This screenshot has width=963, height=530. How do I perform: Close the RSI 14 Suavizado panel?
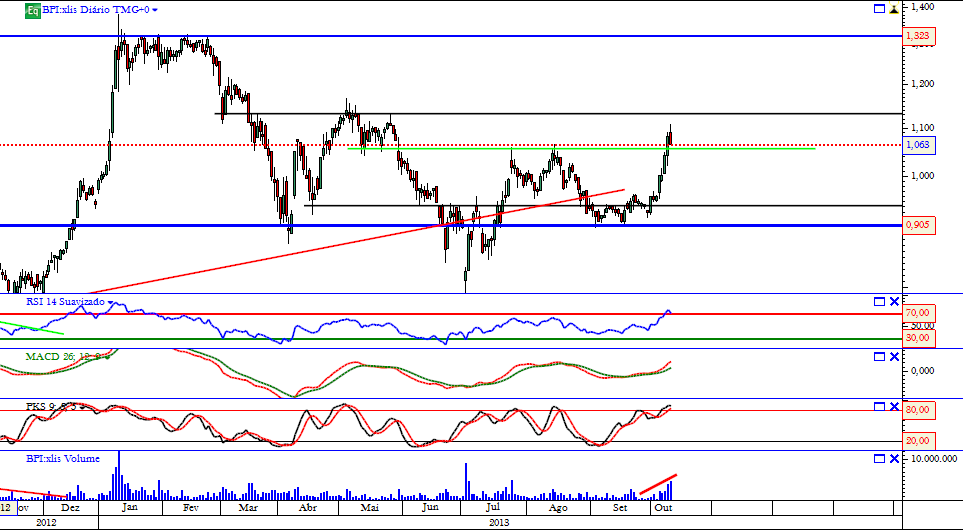click(894, 302)
